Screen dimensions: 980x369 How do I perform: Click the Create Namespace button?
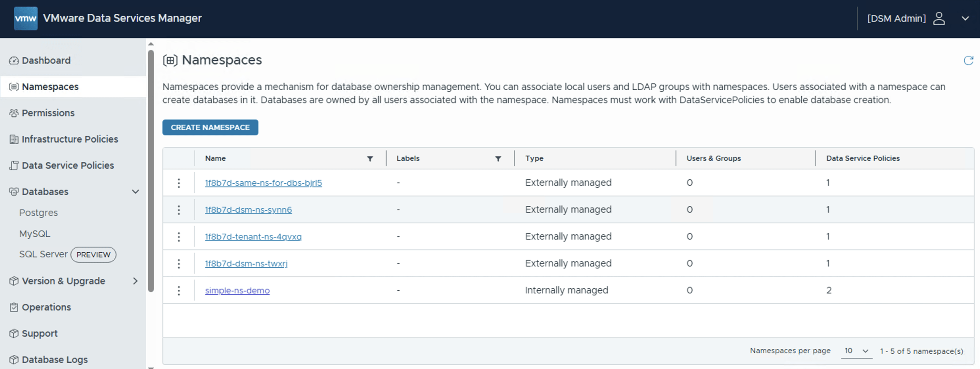210,127
